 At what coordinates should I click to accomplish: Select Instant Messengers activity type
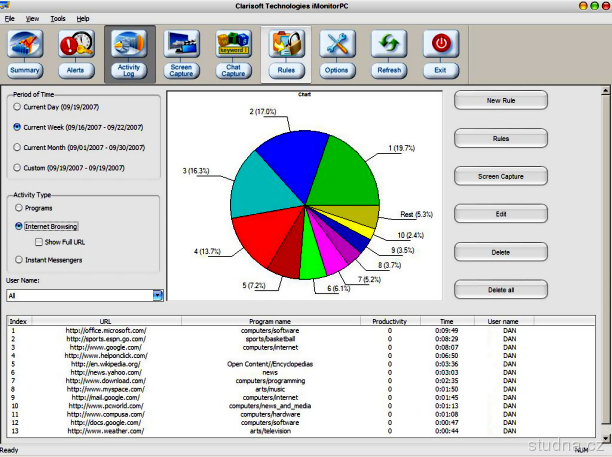17,260
